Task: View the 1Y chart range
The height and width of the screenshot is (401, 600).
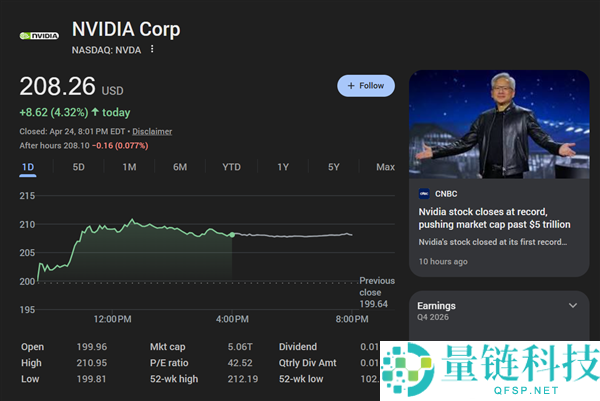Action: coord(283,167)
